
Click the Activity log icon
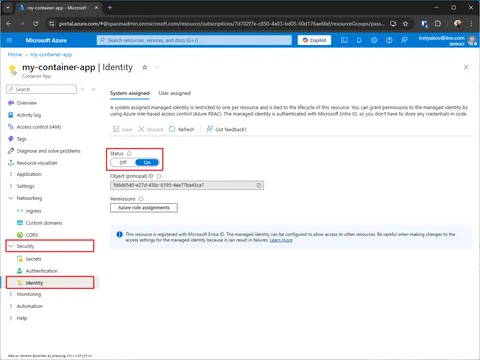[x=11, y=115]
